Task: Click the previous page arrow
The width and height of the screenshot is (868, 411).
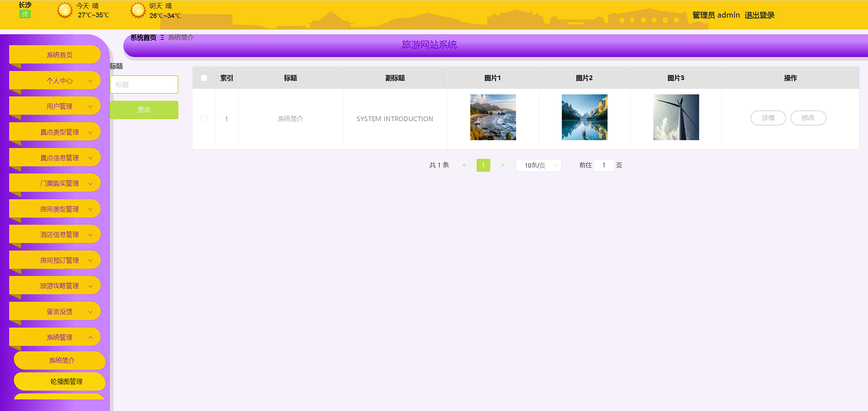Action: [464, 165]
